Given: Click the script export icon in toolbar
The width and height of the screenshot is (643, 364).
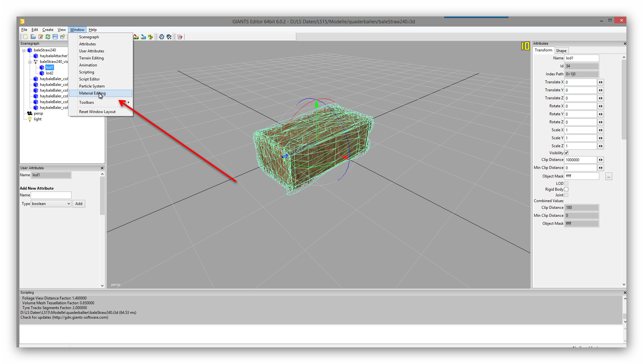Looking at the screenshot, I should (180, 37).
